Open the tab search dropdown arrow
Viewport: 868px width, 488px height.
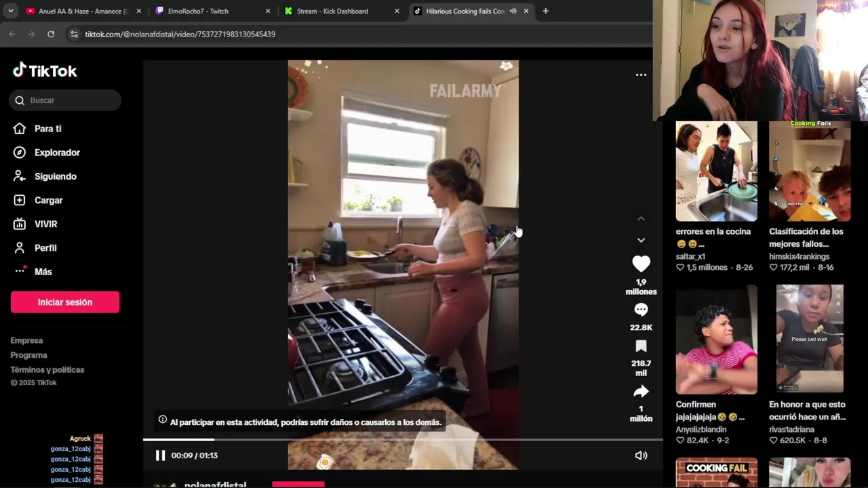click(x=9, y=11)
